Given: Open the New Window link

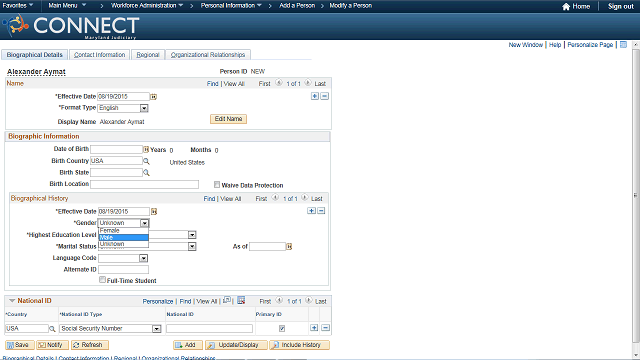Looking at the screenshot, I should [525, 44].
